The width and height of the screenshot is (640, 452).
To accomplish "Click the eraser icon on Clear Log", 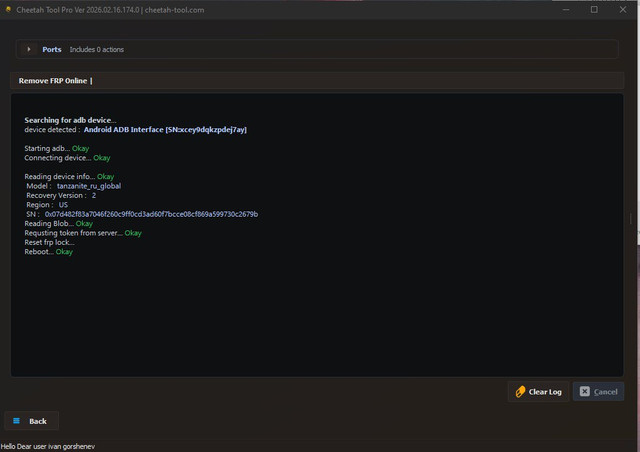I will 520,392.
